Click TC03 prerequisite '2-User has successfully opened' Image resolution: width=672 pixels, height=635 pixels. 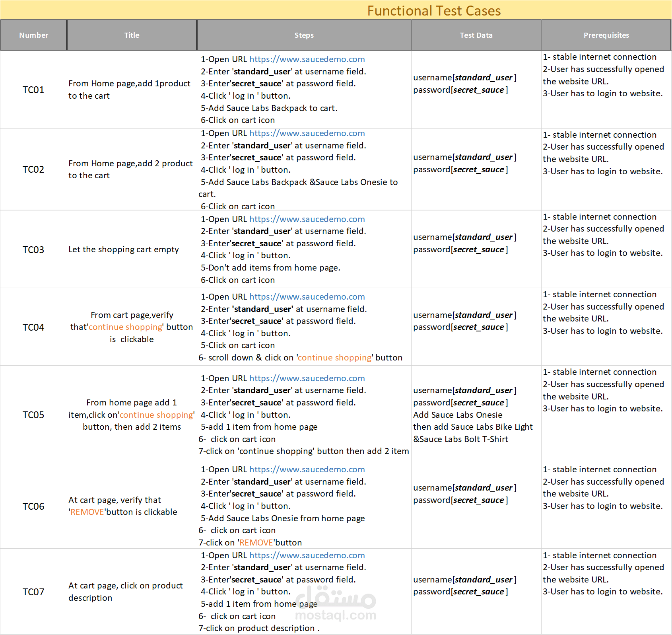click(x=603, y=229)
